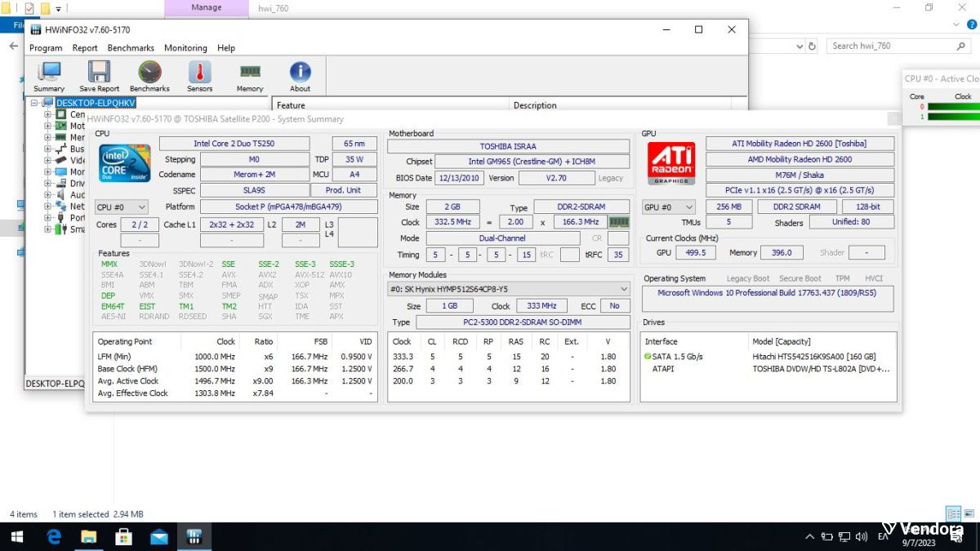The height and width of the screenshot is (551, 980).
Task: Launch Edge from the taskbar
Action: click(54, 536)
